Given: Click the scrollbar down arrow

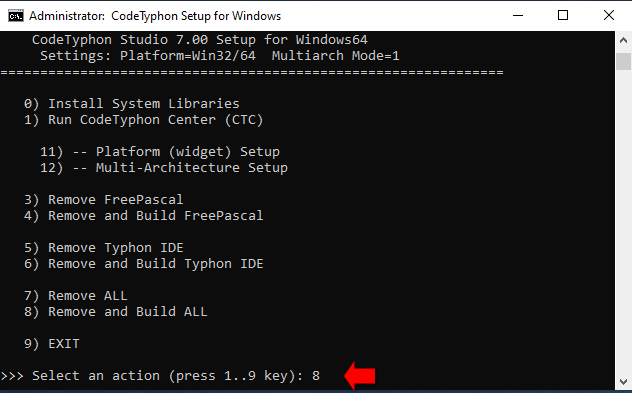Looking at the screenshot, I should [623, 381].
